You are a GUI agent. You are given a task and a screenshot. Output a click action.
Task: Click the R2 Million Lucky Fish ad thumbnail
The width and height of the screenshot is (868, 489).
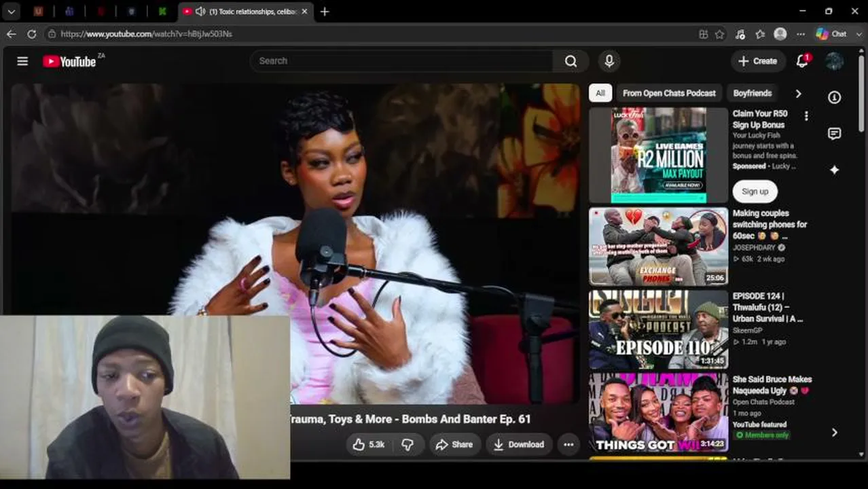(658, 156)
